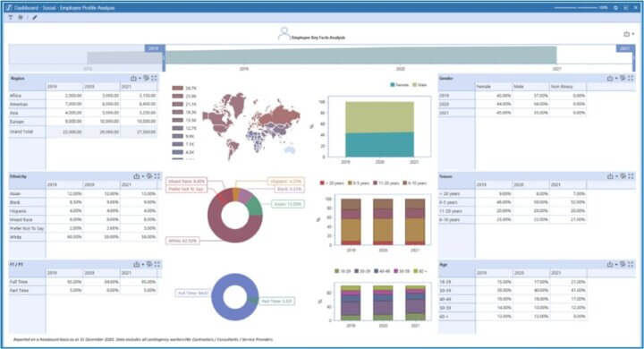Click the export icon in the Age panel
This screenshot has width=644, height=349.
(x=610, y=264)
